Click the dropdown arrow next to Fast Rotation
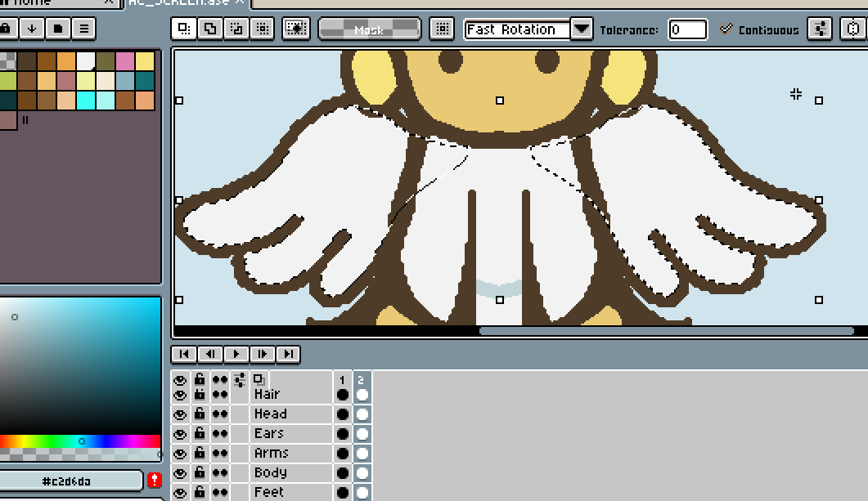Screen dimensions: 868x501 coord(581,29)
